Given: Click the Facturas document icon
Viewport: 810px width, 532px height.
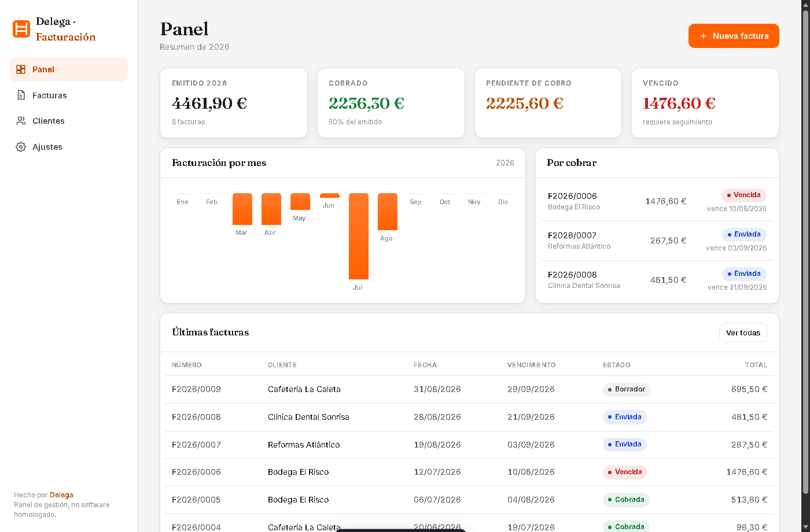Looking at the screenshot, I should 21,95.
